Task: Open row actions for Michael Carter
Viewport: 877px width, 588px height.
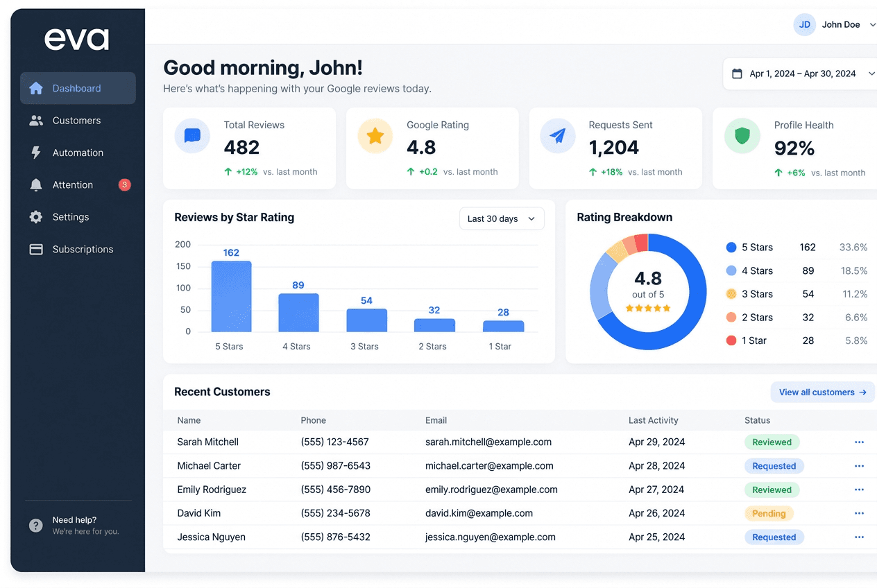Action: (859, 466)
